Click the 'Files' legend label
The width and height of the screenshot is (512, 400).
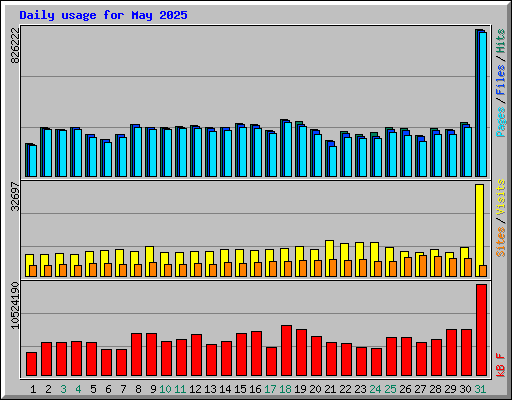pos(500,80)
